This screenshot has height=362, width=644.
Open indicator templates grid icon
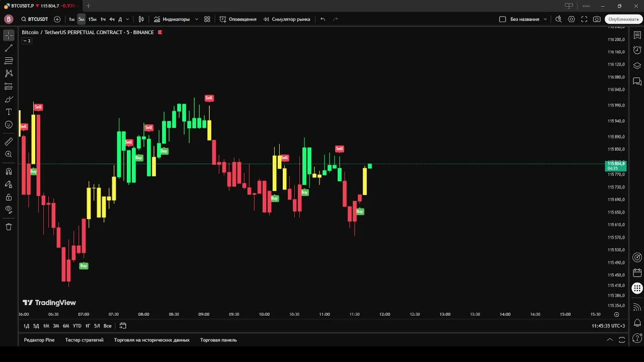click(x=207, y=19)
